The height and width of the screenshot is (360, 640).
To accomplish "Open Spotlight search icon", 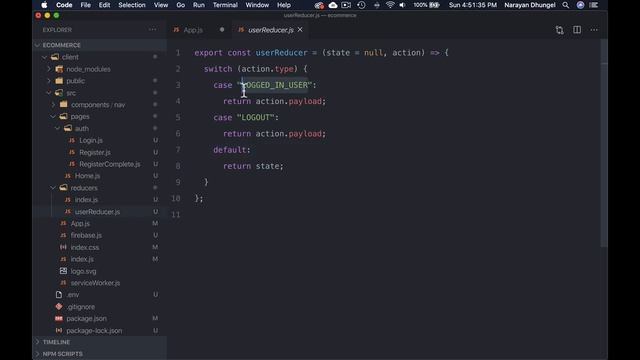I will pyautogui.click(x=565, y=5).
